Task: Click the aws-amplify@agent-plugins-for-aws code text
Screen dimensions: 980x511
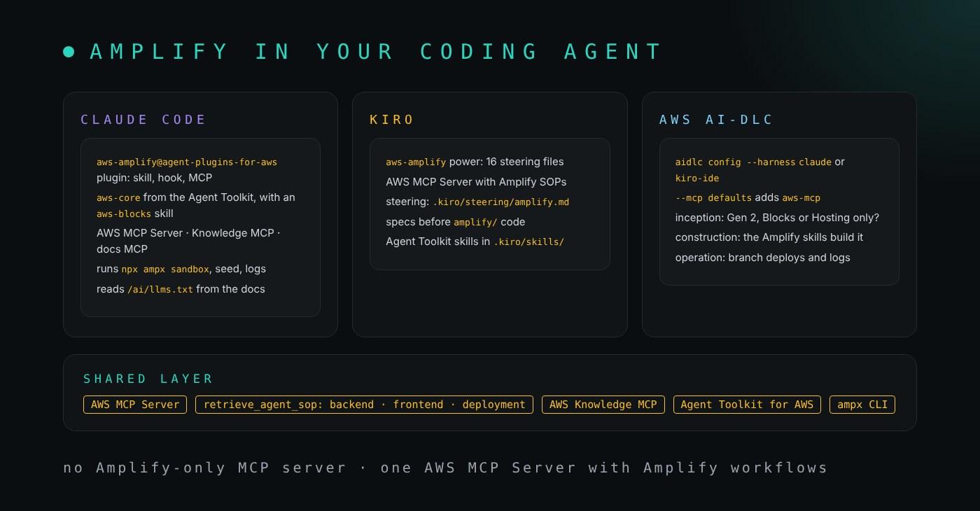Action: (x=187, y=162)
